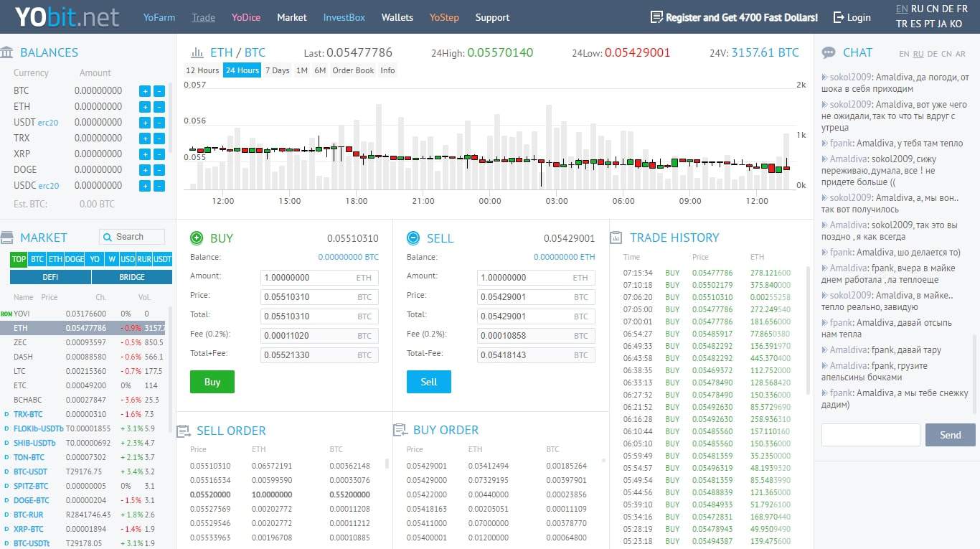Click the blue SELL circle icon

pyautogui.click(x=413, y=238)
